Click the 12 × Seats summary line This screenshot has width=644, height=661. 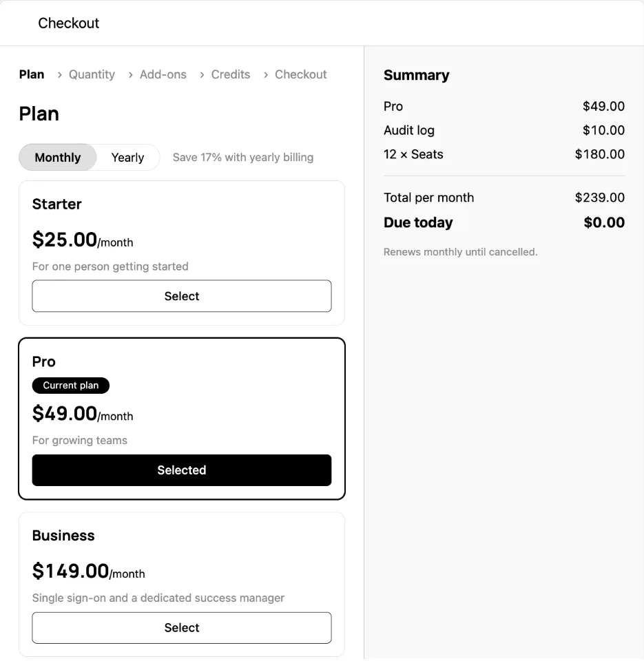point(504,154)
